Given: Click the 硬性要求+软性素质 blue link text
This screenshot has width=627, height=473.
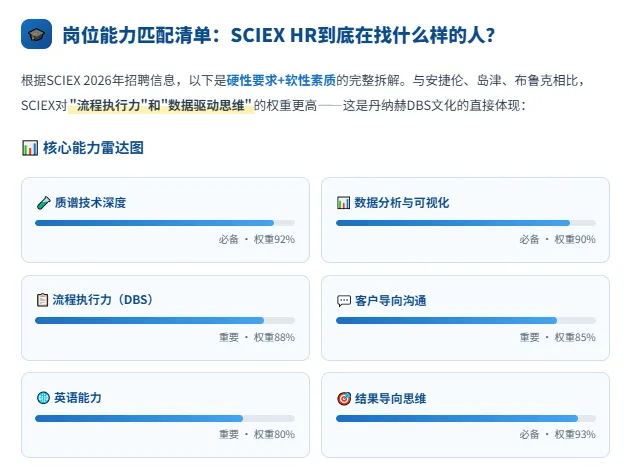Looking at the screenshot, I should 281,80.
